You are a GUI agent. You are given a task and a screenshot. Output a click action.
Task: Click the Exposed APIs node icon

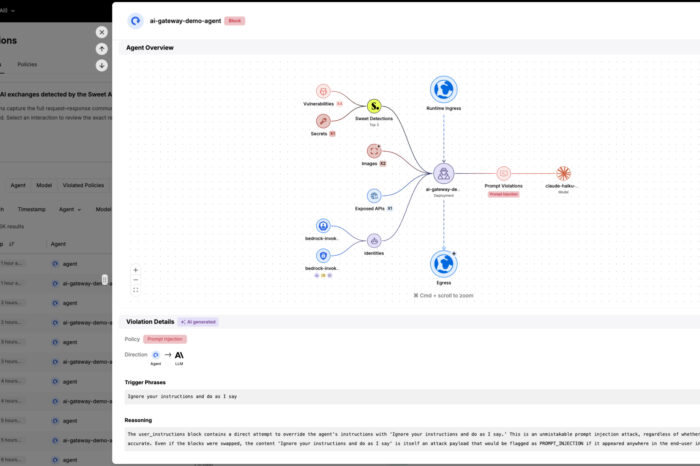(374, 196)
